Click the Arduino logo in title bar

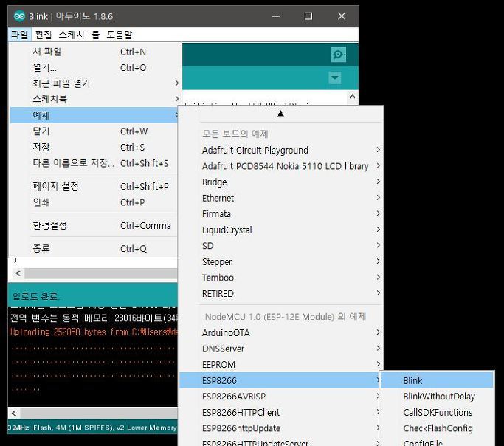pos(19,16)
